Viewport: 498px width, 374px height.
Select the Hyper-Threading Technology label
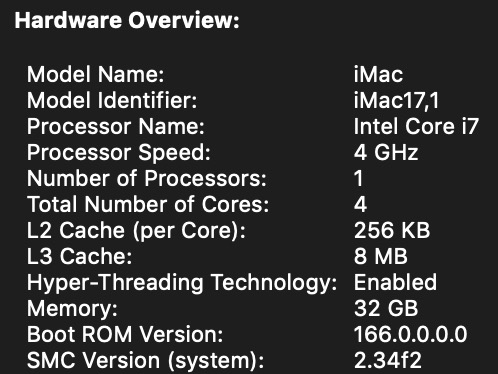pos(182,283)
